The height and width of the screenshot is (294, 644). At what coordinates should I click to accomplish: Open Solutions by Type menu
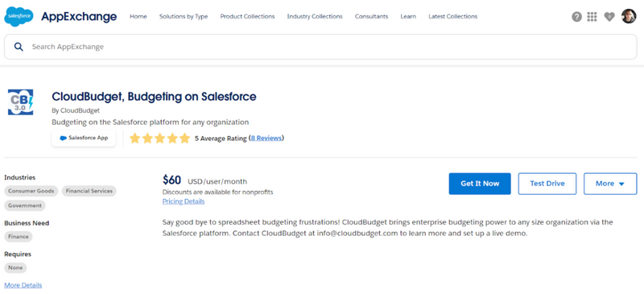pos(184,16)
